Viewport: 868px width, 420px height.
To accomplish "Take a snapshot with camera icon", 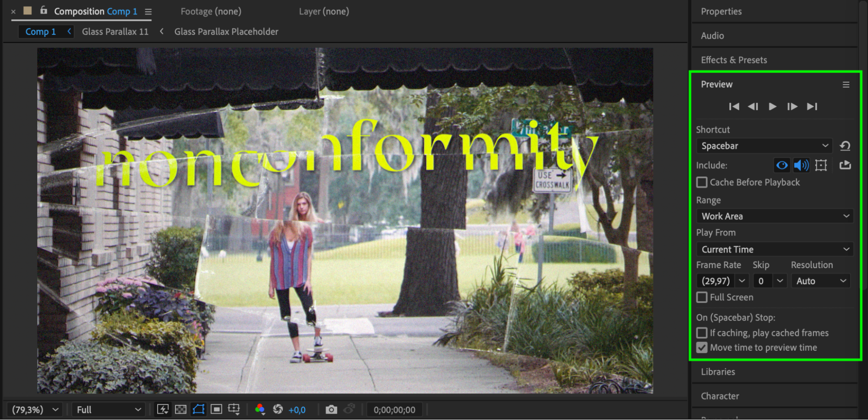I will point(331,410).
